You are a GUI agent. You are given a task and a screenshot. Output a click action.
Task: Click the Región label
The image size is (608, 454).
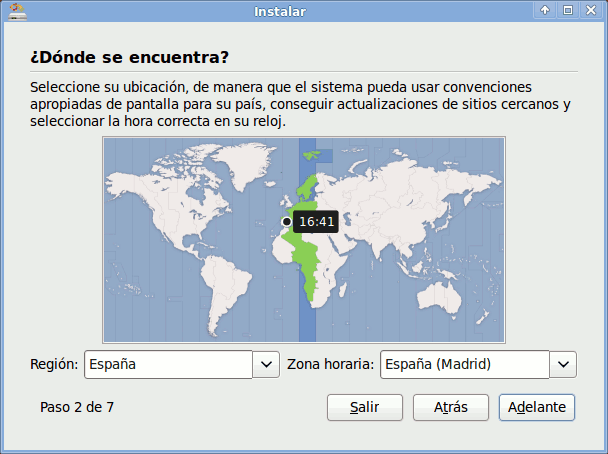[54, 364]
